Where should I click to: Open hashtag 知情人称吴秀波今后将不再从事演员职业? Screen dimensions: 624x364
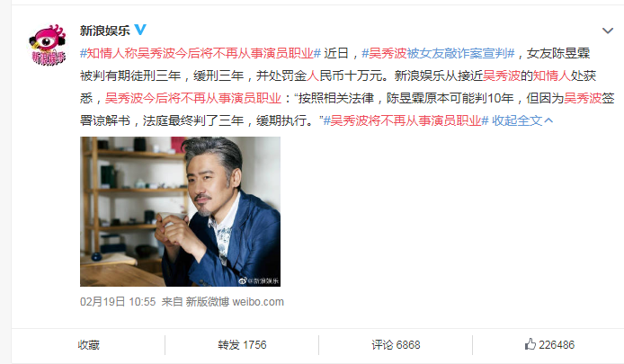(x=201, y=53)
